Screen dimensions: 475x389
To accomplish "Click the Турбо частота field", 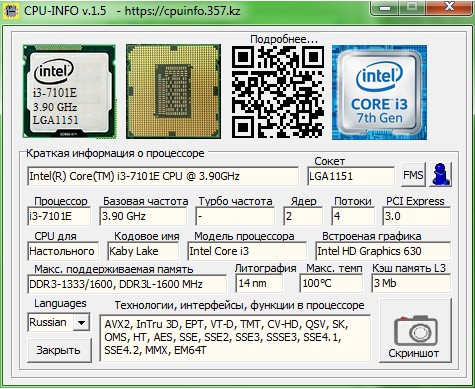I will point(235,217).
